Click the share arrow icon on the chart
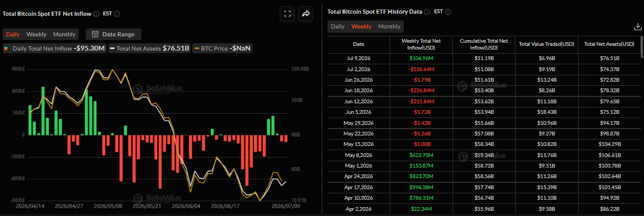Screen dimensions: 644x216 [305, 14]
